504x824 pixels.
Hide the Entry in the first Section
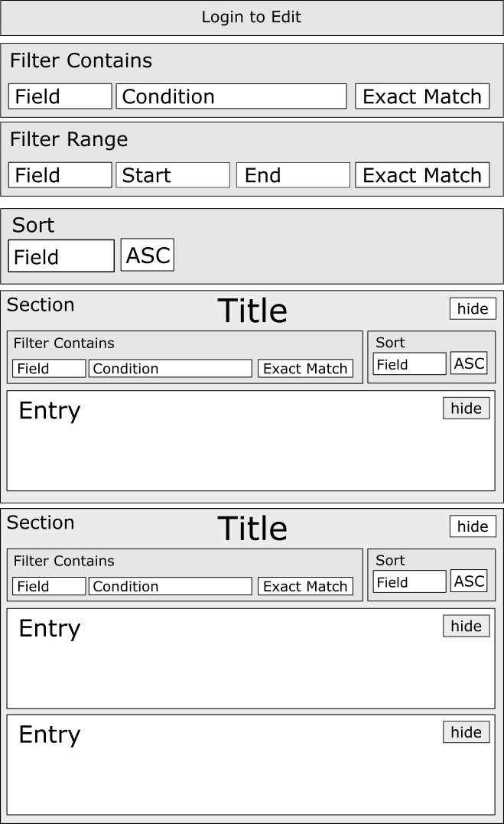tap(466, 408)
